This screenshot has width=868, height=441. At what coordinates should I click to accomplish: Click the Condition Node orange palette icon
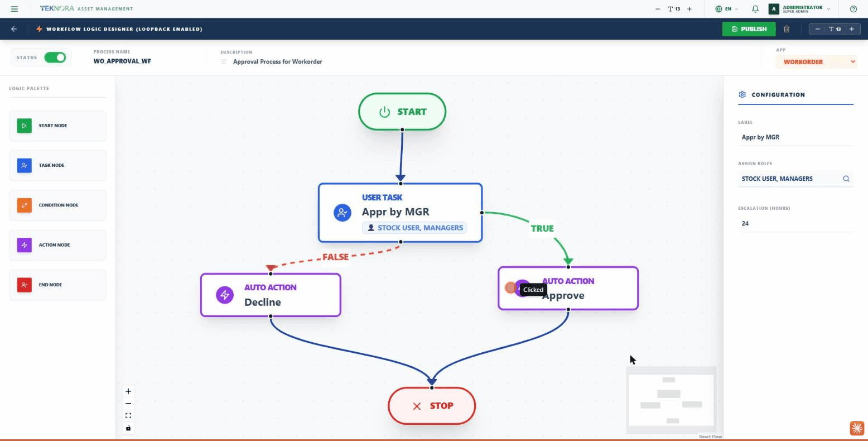24,205
